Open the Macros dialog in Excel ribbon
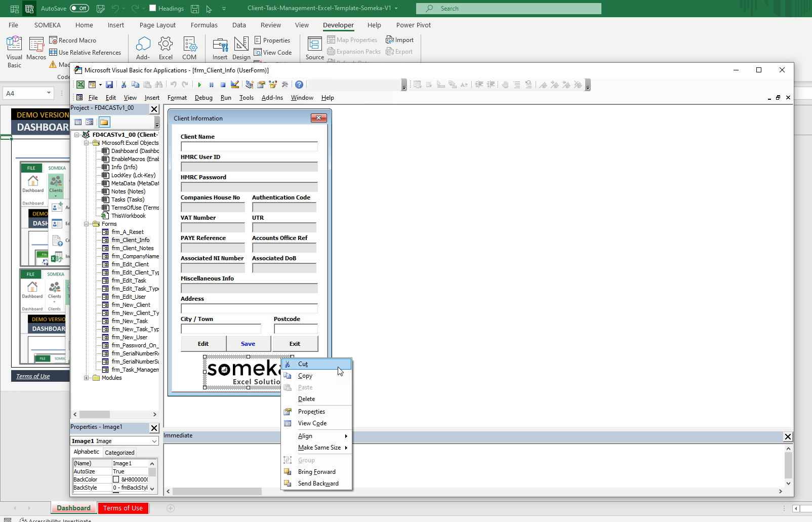The image size is (812, 522). [x=36, y=49]
